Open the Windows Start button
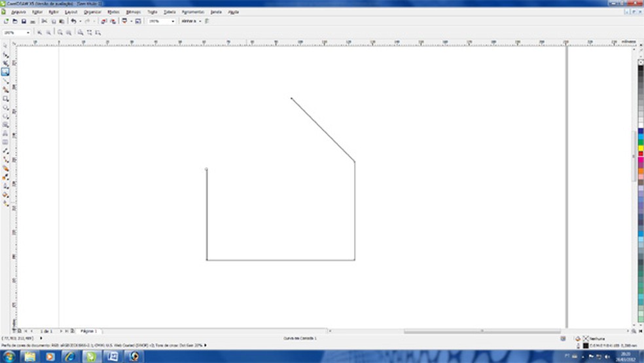 tap(9, 356)
